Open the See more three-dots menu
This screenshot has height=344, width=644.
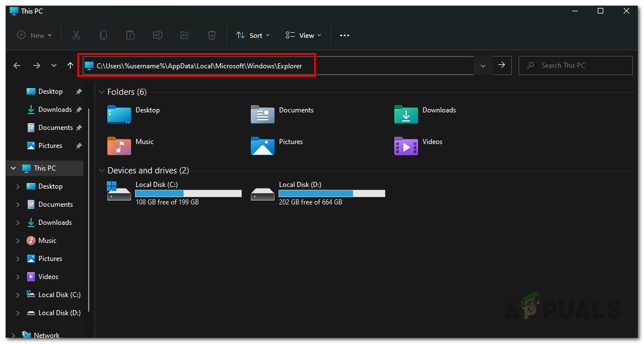tap(345, 35)
